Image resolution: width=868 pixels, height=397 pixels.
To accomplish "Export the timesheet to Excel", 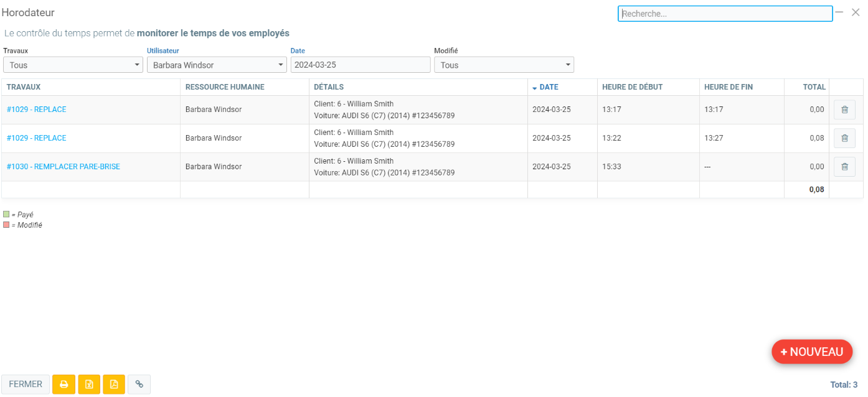I will (89, 385).
